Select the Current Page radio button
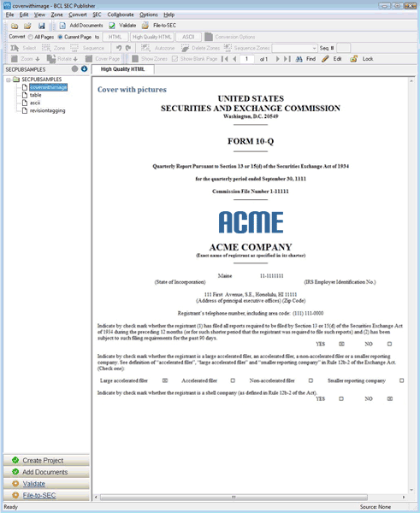Image resolution: width=420 pixels, height=513 pixels. pyautogui.click(x=60, y=37)
